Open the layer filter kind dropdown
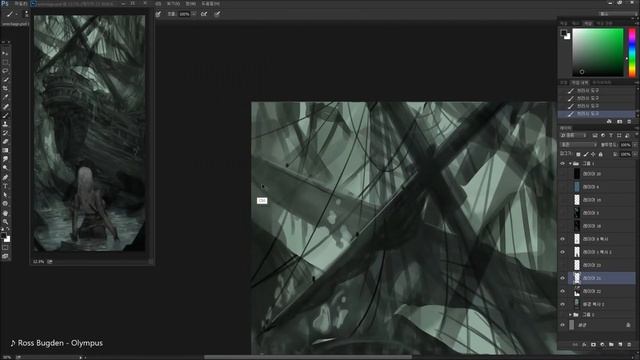The width and height of the screenshot is (640, 360). click(x=573, y=136)
